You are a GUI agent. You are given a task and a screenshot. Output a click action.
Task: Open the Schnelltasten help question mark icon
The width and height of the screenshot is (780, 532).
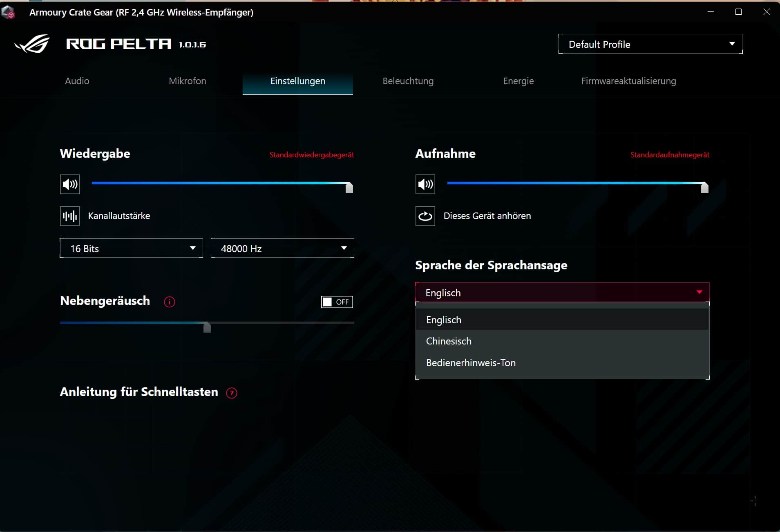[x=232, y=393]
